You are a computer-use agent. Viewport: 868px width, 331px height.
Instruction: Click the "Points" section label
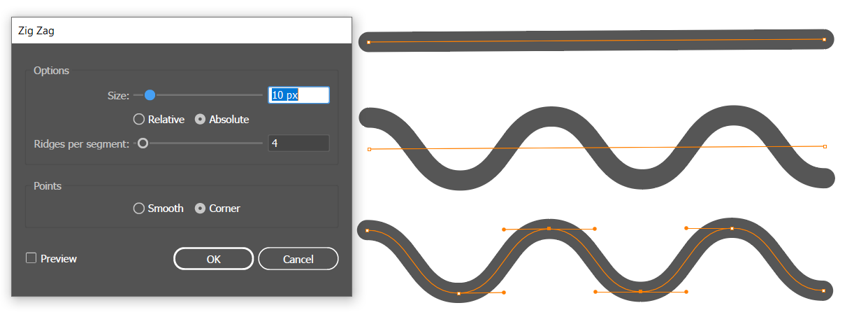coord(48,186)
